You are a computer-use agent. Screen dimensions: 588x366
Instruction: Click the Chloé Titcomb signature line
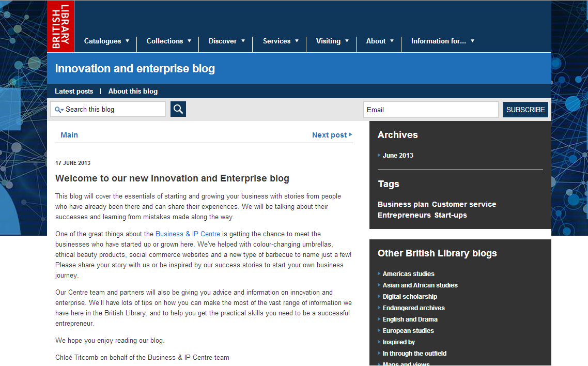click(x=142, y=357)
